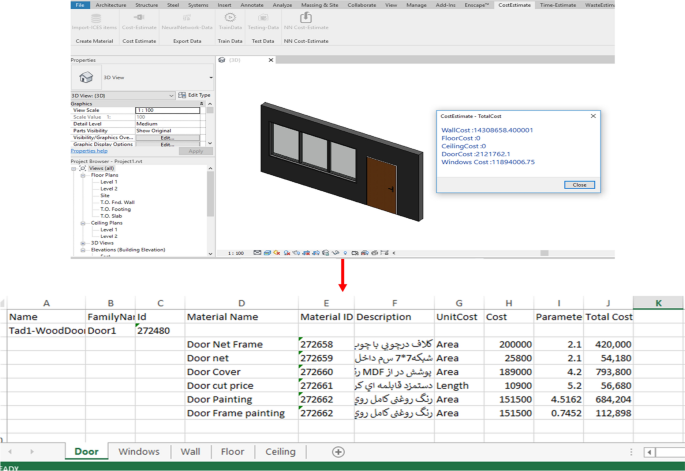Screen dimensions: 685x471
Task: Open the Structure ribbon tab
Action: tap(146, 5)
